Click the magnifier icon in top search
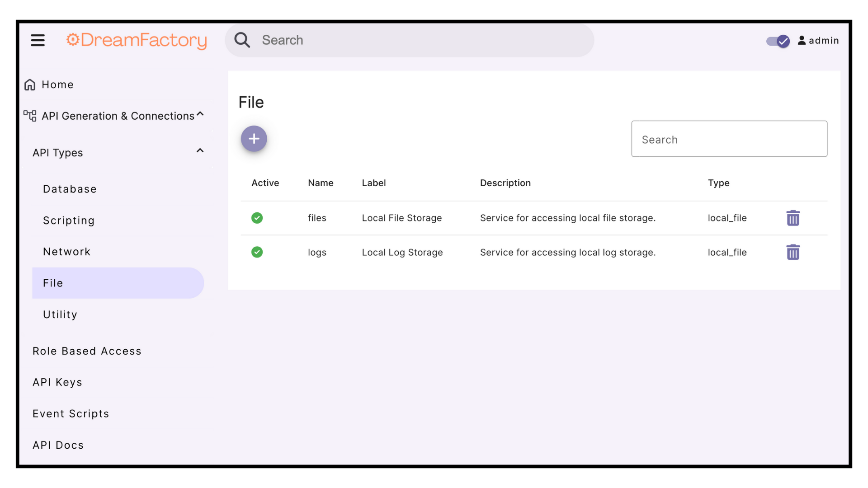Screen dimensions: 868x488 click(242, 40)
